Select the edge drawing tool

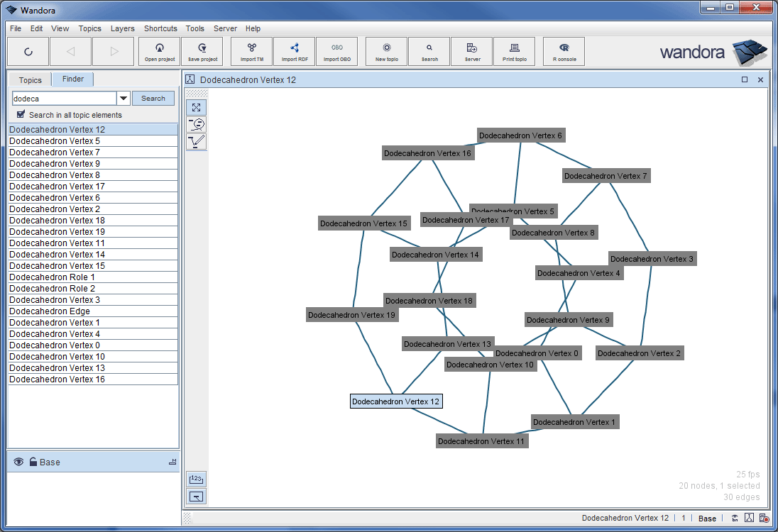(196, 141)
